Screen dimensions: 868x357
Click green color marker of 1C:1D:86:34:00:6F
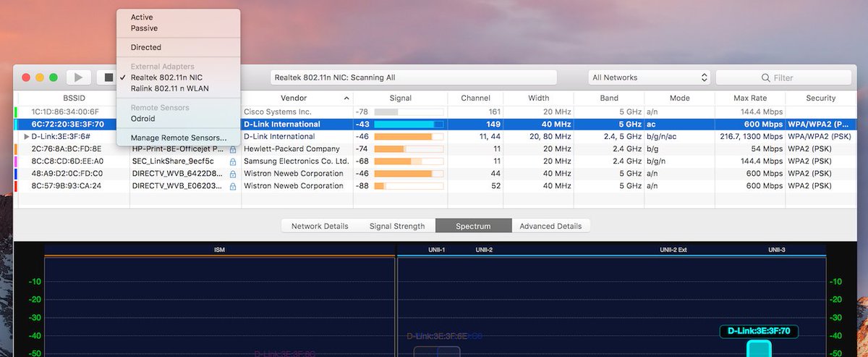16,112
